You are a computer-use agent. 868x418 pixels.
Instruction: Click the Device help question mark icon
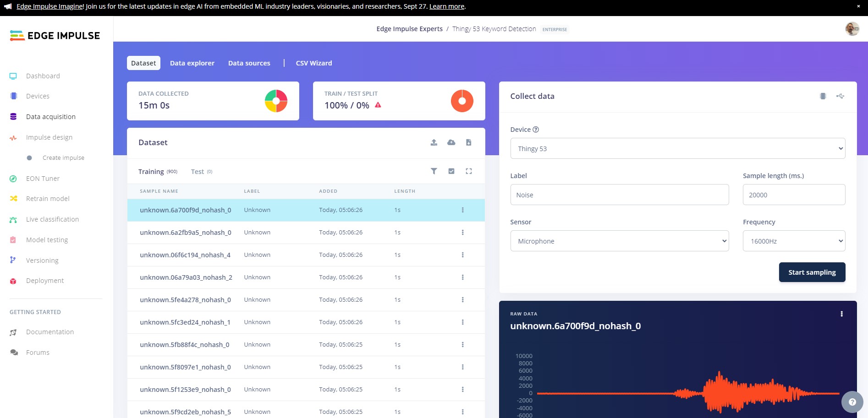pyautogui.click(x=536, y=130)
